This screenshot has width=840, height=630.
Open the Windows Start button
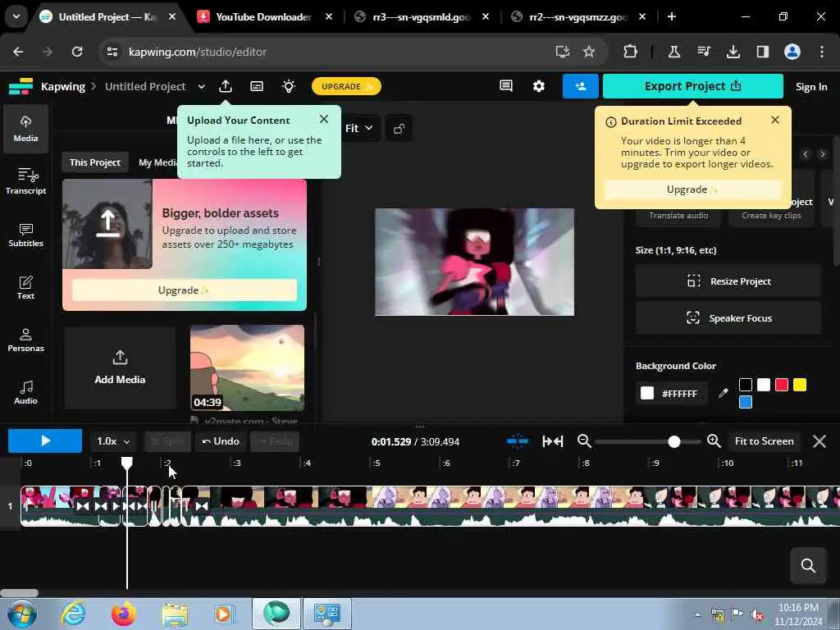21,614
